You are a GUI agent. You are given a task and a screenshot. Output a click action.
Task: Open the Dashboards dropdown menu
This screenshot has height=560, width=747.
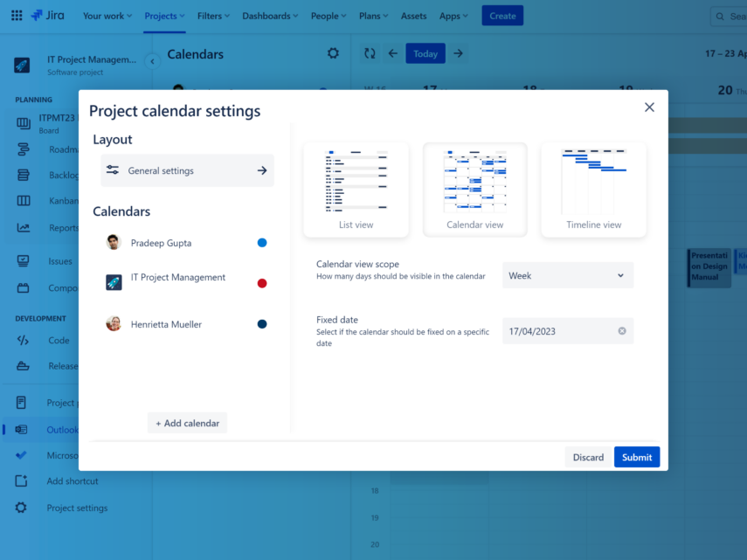pos(270,16)
